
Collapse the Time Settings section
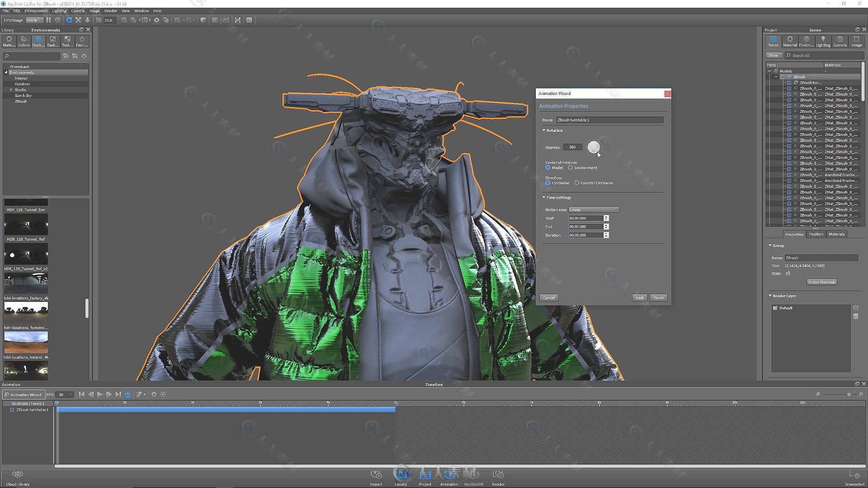544,197
